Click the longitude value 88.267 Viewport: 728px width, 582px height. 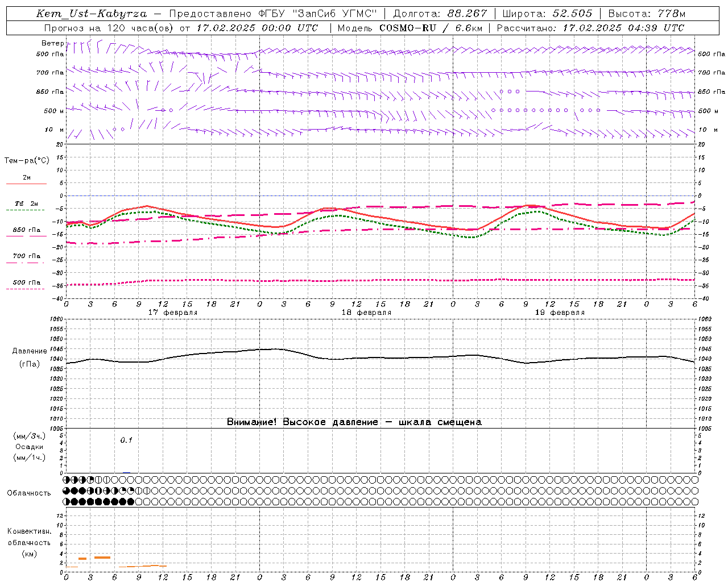pyautogui.click(x=468, y=14)
